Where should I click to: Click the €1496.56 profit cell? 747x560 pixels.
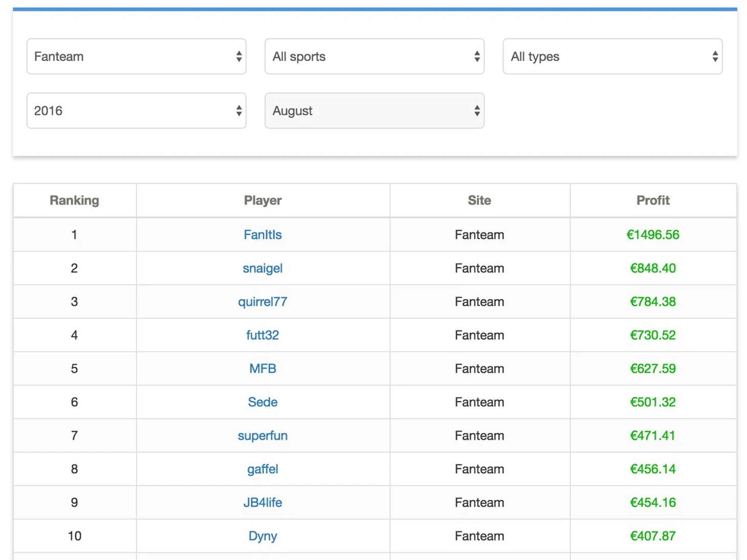pos(652,235)
